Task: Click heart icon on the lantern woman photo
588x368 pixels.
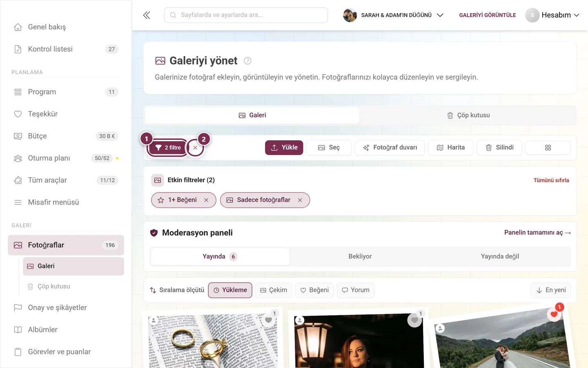Action: (414, 320)
